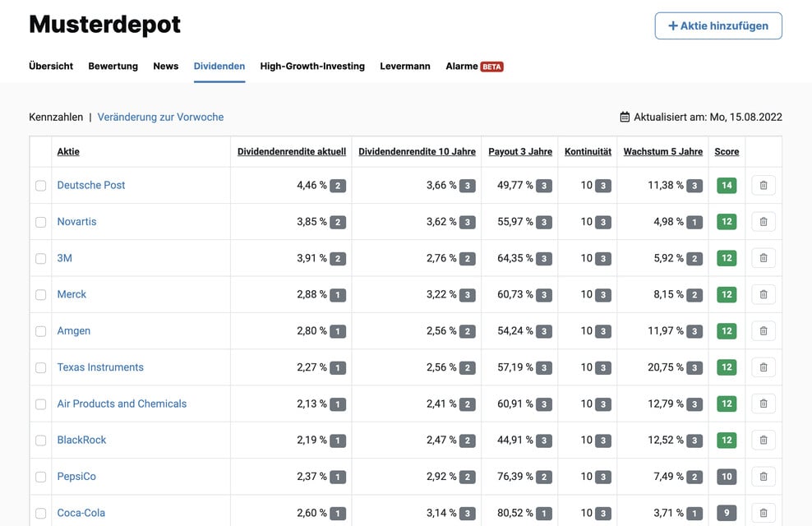Switch to the Bewertung tab
This screenshot has width=812, height=526.
click(113, 67)
